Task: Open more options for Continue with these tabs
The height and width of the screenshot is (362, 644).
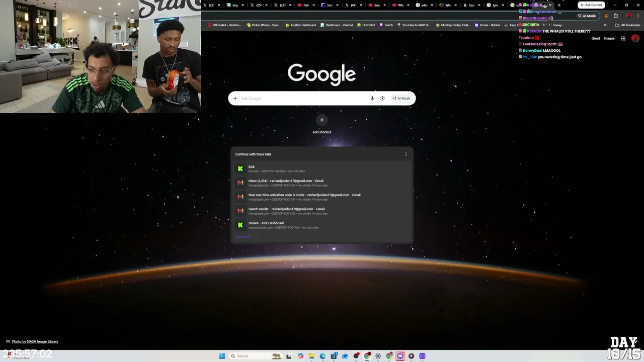Action: click(x=406, y=154)
